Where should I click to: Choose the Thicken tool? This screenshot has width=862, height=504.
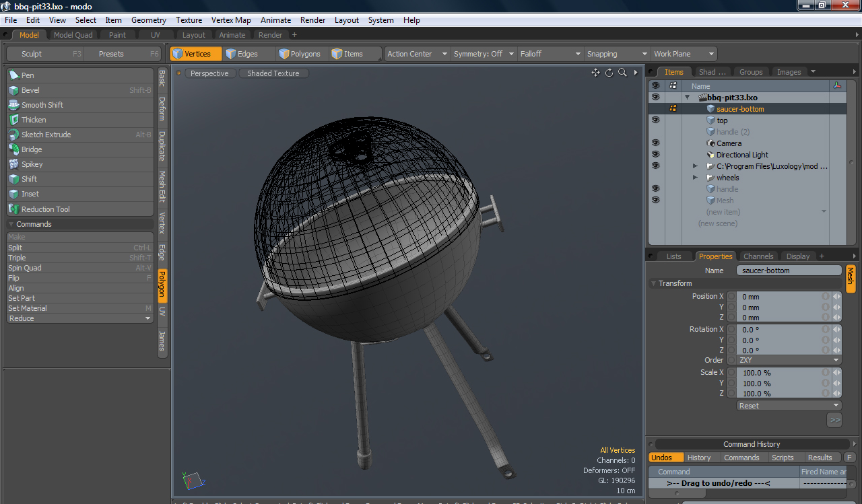tap(80, 120)
